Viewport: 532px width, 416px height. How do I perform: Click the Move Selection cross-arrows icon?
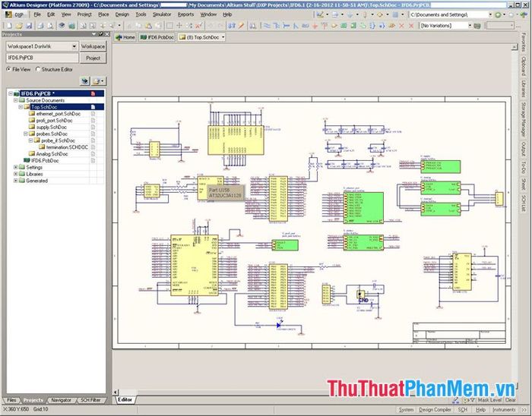(x=179, y=26)
